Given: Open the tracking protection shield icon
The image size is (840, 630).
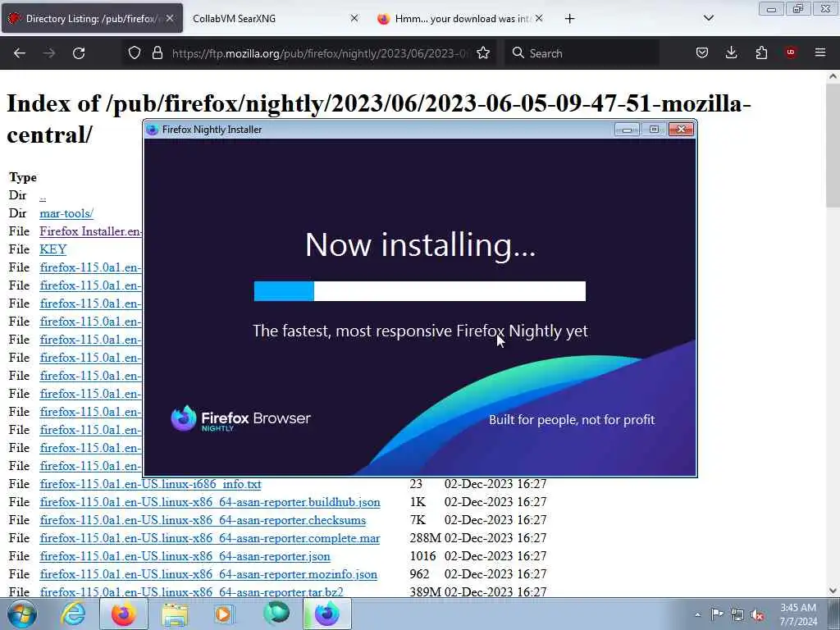Looking at the screenshot, I should [135, 52].
